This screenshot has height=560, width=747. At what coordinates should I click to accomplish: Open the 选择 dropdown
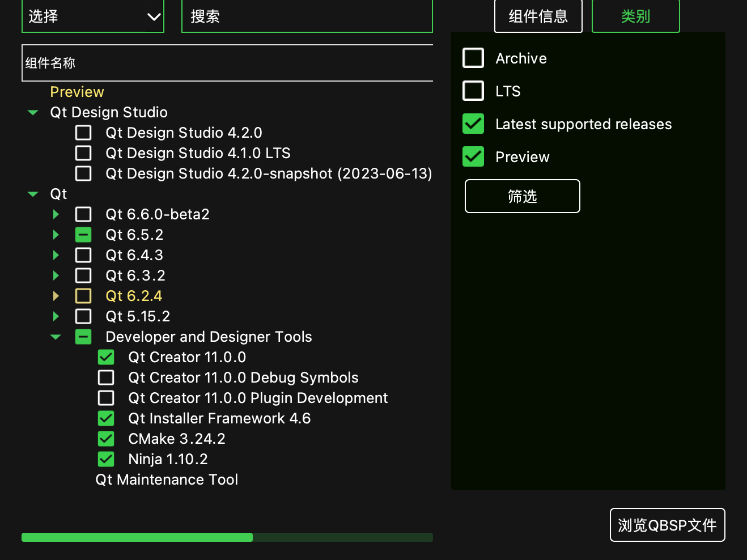pos(93,16)
